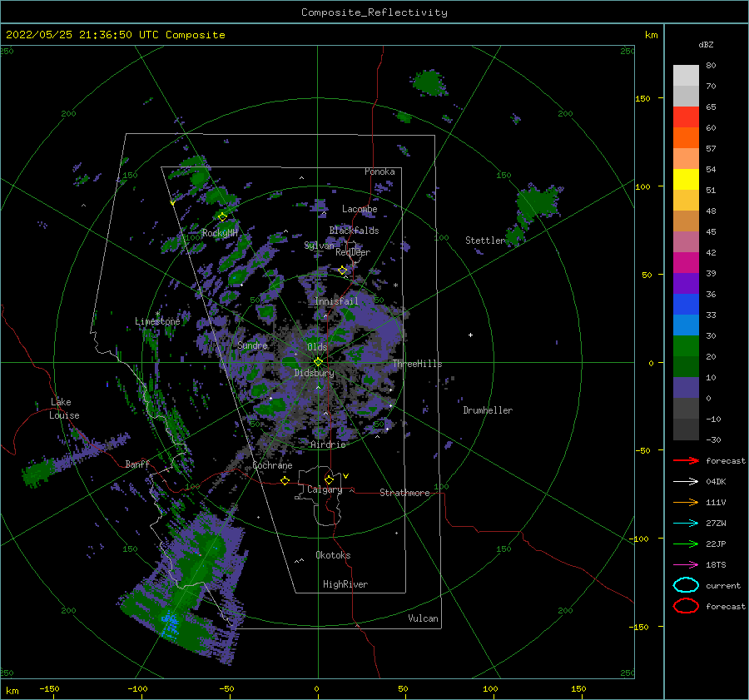Click the Stettler city label
The height and width of the screenshot is (700, 749).
point(485,241)
